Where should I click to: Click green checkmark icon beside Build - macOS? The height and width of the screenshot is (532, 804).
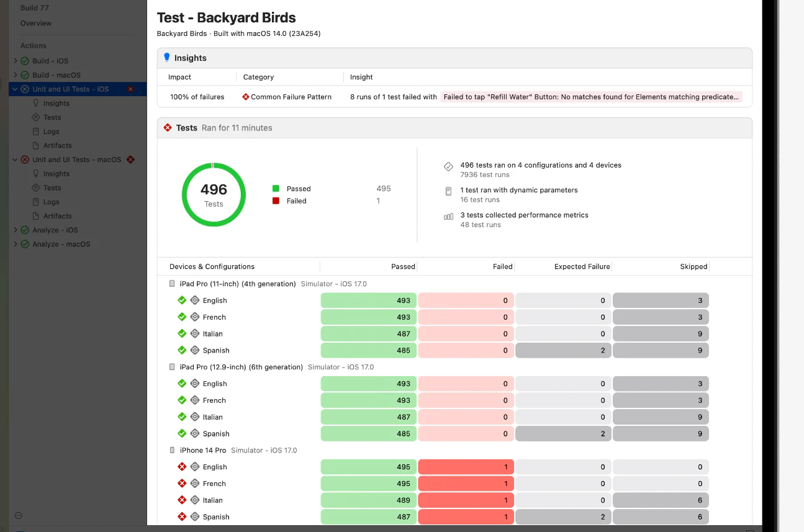(25, 75)
